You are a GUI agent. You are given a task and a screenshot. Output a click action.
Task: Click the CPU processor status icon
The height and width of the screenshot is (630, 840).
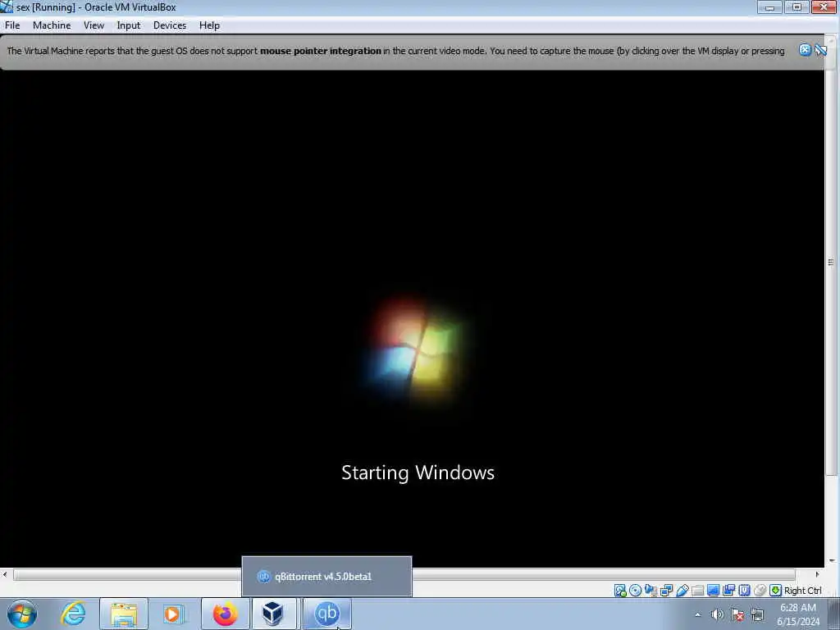744,591
